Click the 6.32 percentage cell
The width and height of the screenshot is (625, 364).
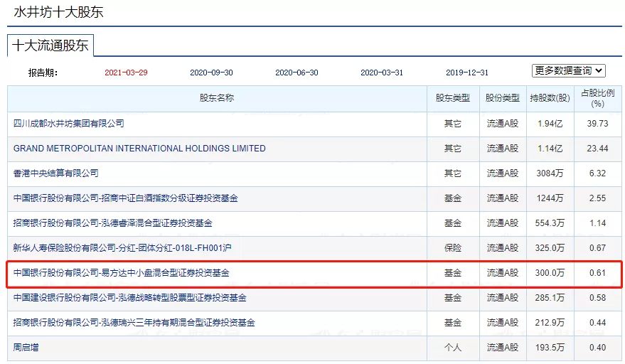(597, 173)
